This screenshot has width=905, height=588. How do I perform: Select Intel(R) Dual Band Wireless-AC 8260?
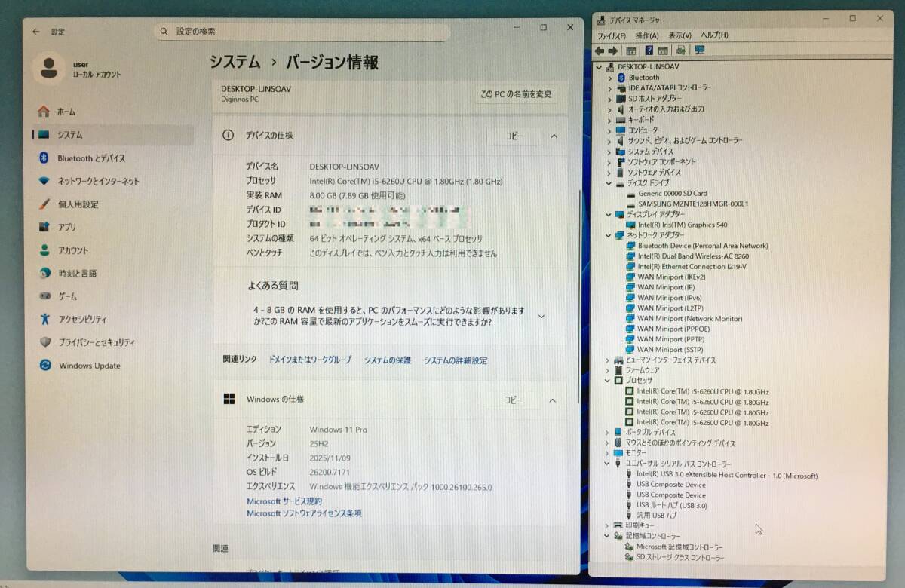692,256
